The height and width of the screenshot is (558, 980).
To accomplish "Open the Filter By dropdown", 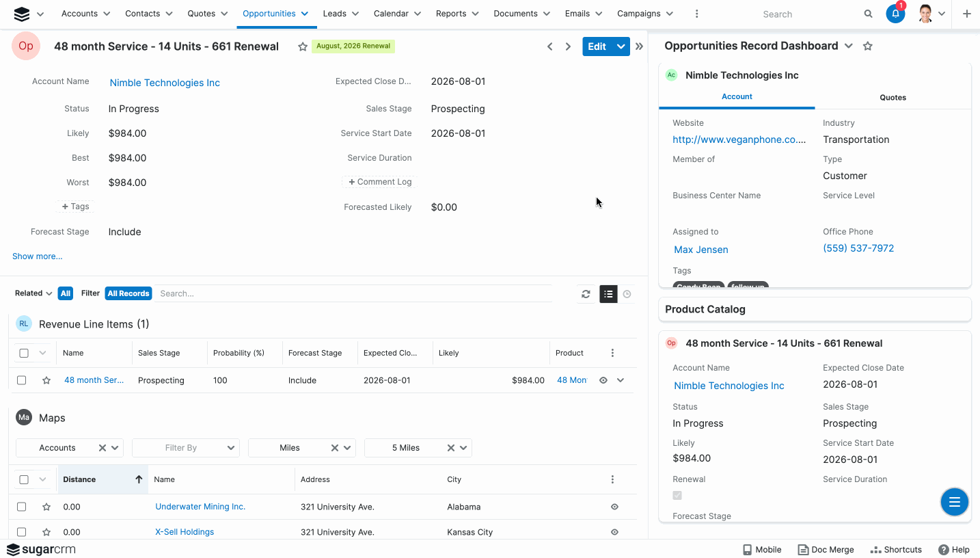I will [186, 448].
